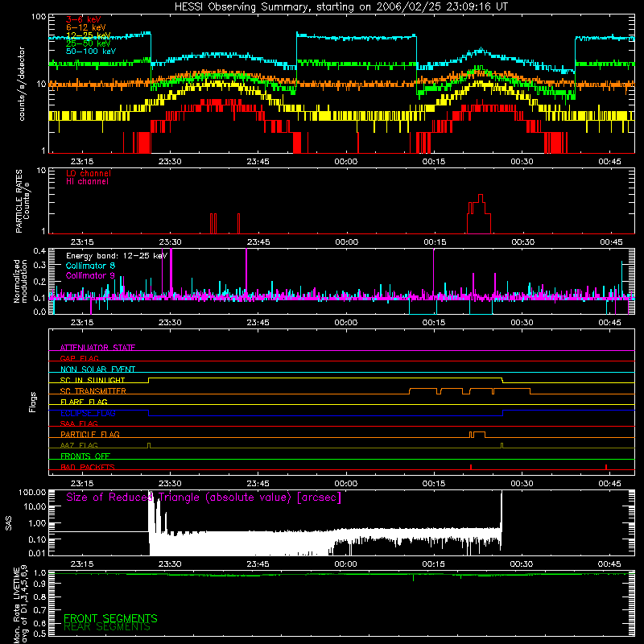644x644 pixels.
Task: Click the SAA FLAG label
Action: click(79, 423)
